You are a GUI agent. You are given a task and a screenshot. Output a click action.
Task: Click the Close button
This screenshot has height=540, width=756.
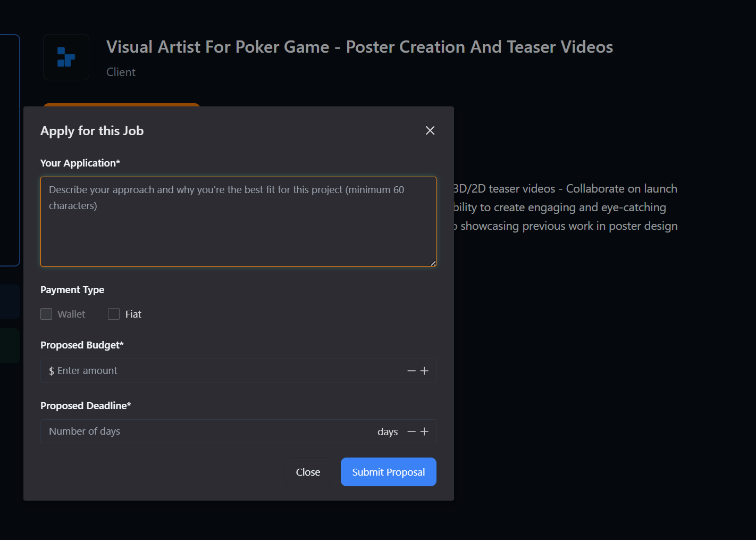point(308,472)
